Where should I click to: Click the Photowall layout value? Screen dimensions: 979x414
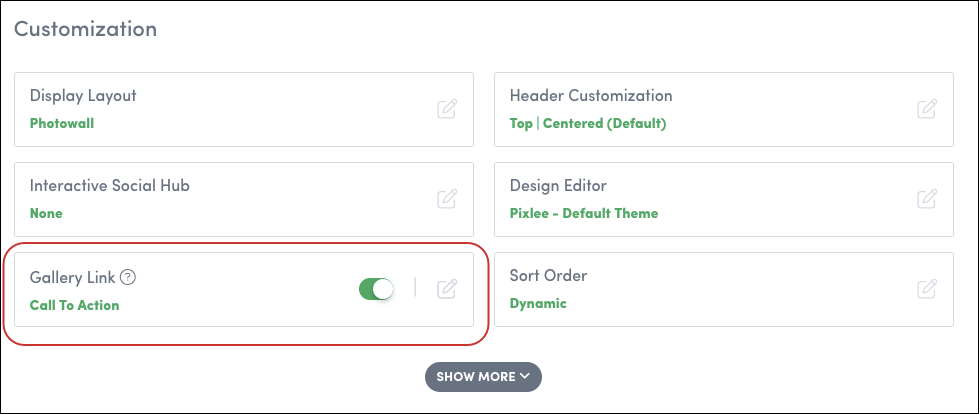coord(62,124)
